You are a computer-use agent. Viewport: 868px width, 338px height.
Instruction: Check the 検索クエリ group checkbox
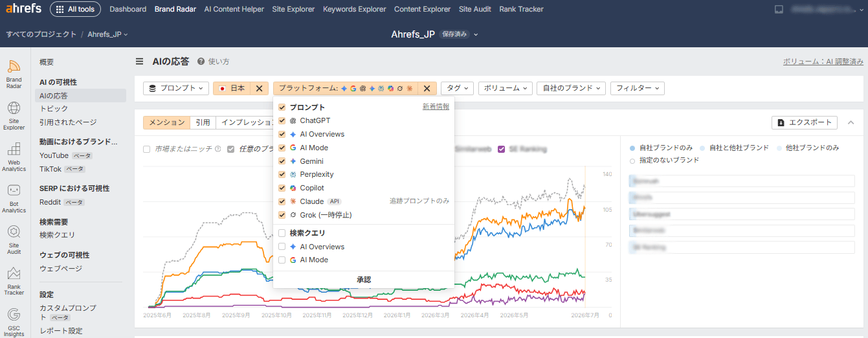point(282,232)
